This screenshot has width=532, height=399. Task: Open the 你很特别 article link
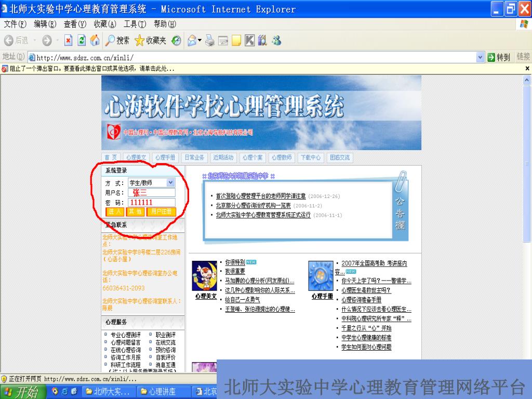(x=235, y=262)
